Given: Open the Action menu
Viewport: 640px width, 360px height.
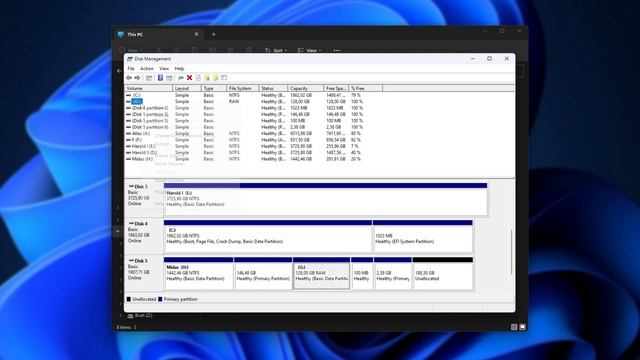Looking at the screenshot, I should pyautogui.click(x=147, y=69).
